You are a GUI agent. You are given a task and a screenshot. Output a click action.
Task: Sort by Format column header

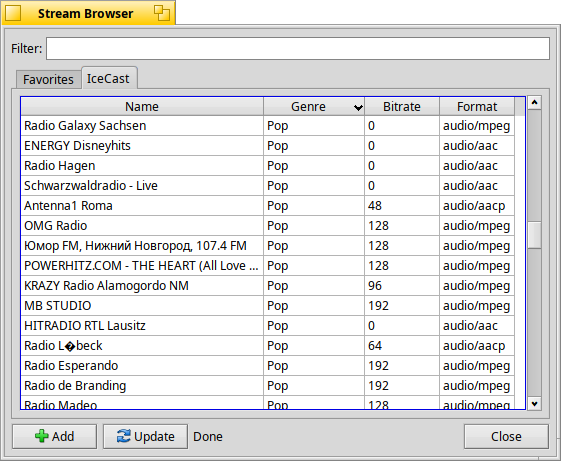[477, 107]
